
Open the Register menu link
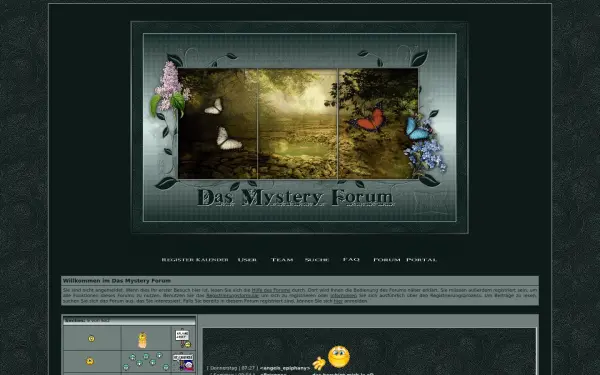[x=178, y=260]
